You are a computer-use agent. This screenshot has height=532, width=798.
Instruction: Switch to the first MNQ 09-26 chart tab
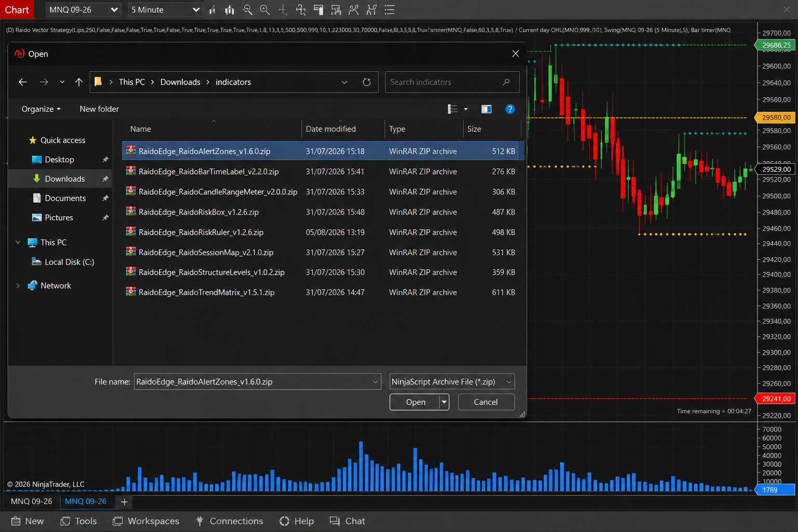pyautogui.click(x=32, y=501)
